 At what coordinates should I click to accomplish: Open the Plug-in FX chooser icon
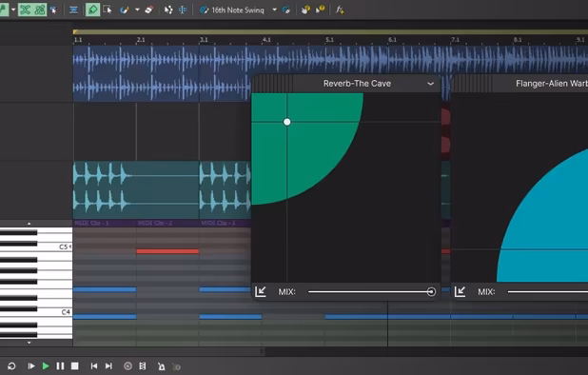coord(340,10)
